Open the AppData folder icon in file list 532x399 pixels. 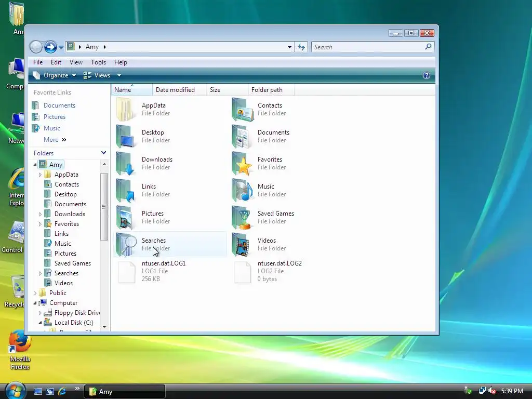click(x=125, y=109)
